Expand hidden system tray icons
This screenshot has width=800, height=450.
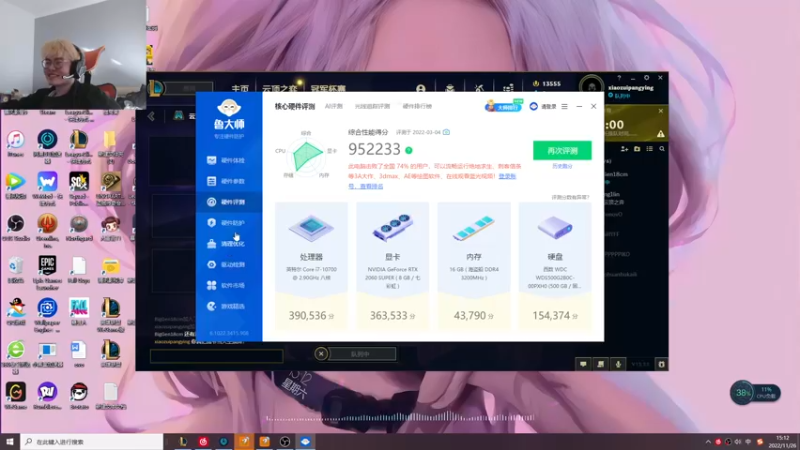coord(708,442)
